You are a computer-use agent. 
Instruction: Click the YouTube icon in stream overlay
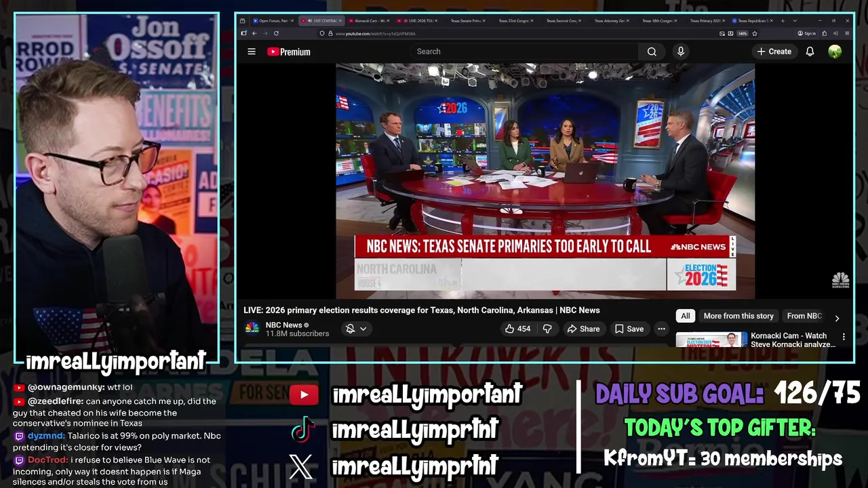304,395
